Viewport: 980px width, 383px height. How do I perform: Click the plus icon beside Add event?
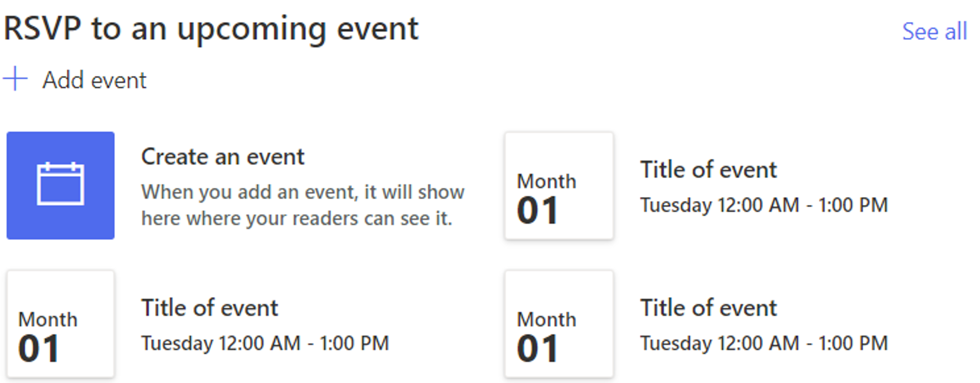[15, 79]
